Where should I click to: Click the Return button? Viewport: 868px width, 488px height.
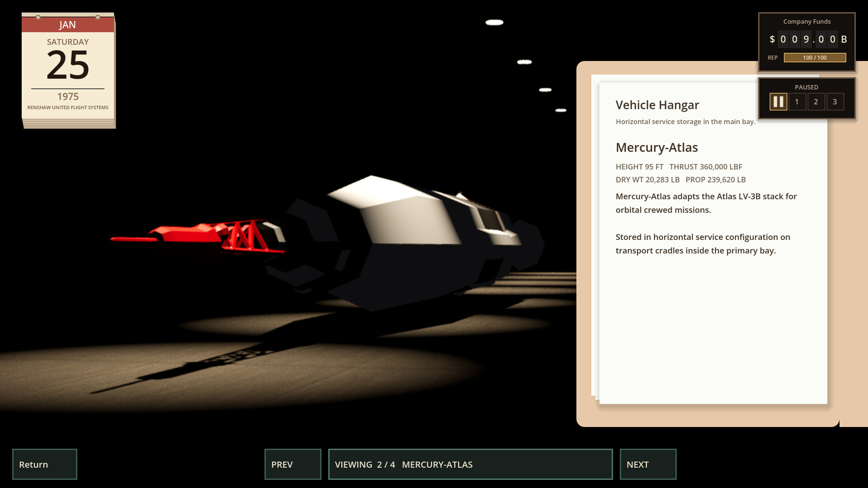(45, 464)
